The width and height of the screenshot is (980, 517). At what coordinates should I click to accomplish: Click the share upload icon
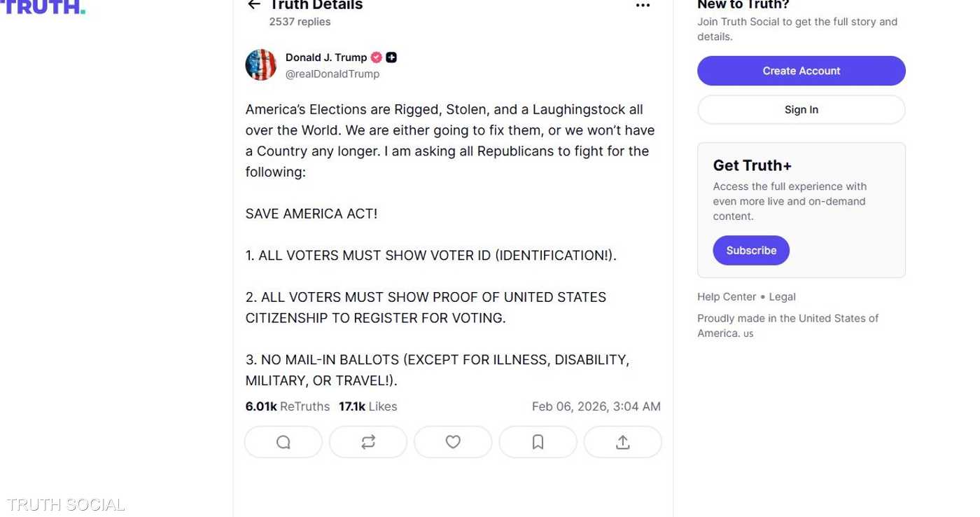pyautogui.click(x=622, y=442)
